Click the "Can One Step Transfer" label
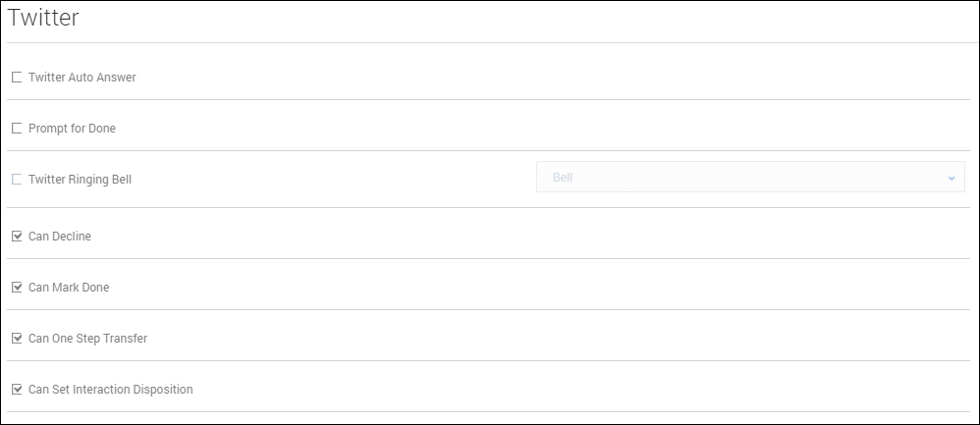Viewport: 980px width, 425px height. (87, 339)
